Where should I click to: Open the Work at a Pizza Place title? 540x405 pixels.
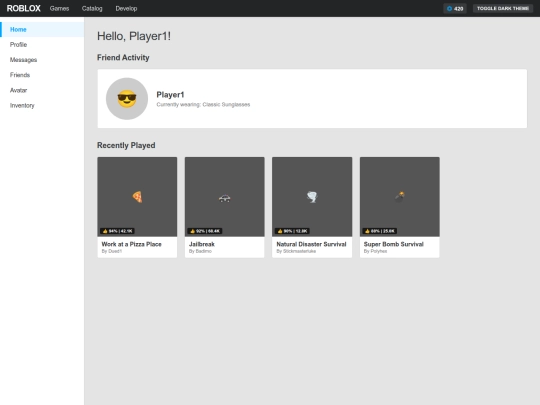[131, 244]
